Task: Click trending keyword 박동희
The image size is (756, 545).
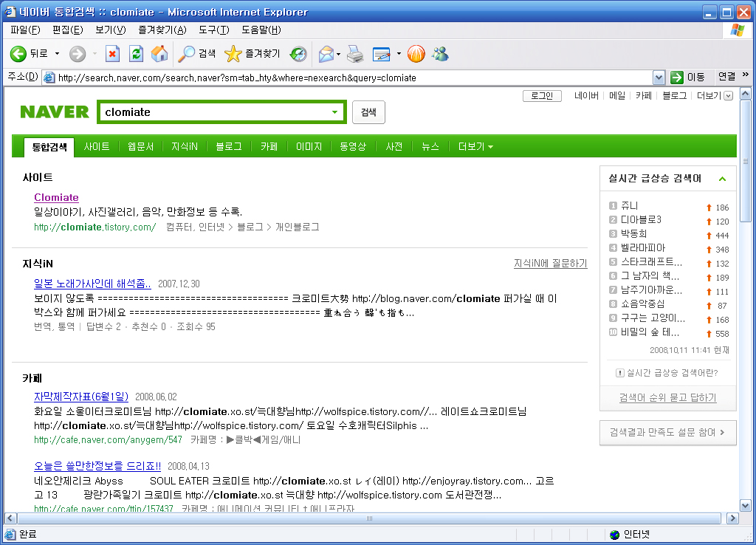Action: 633,234
